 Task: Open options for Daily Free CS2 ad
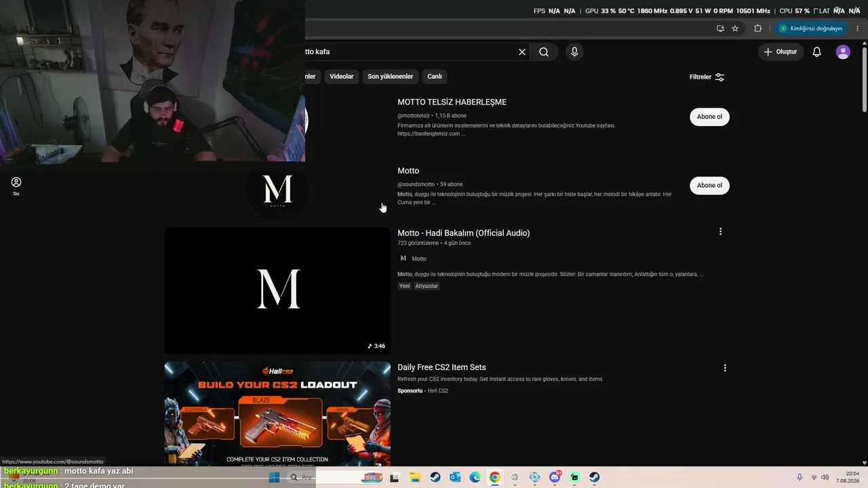(x=725, y=368)
